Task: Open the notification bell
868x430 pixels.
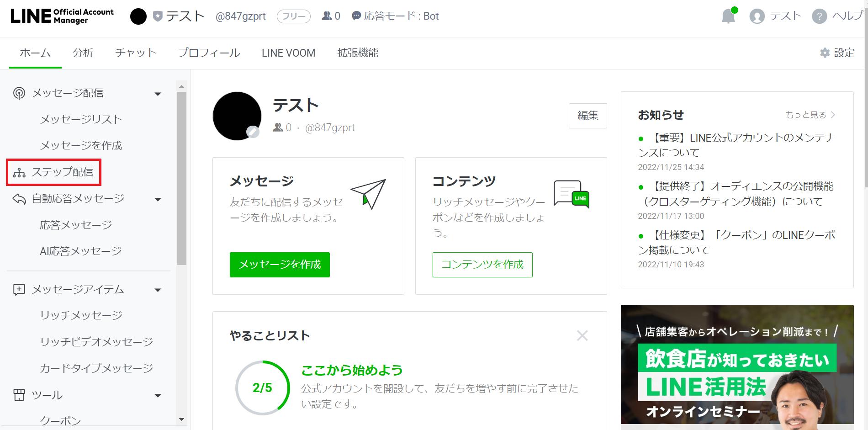Action: coord(728,16)
